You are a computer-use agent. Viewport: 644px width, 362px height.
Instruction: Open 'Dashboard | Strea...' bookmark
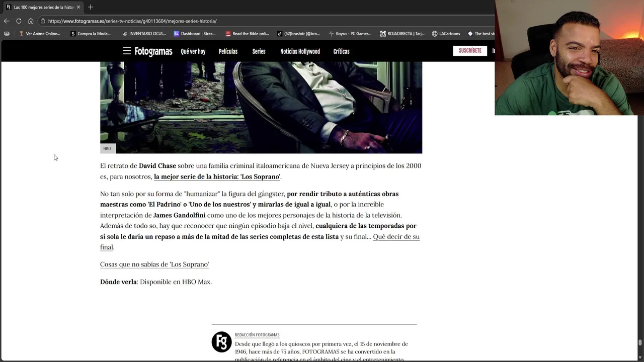pos(195,34)
